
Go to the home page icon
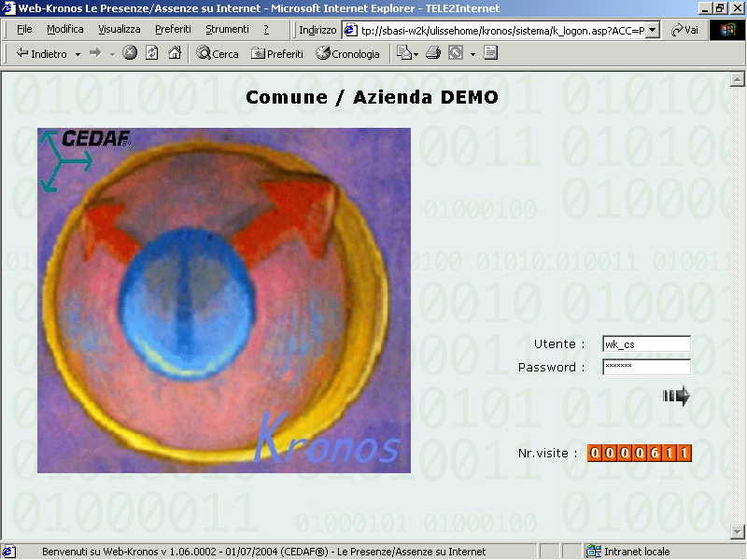pos(175,52)
